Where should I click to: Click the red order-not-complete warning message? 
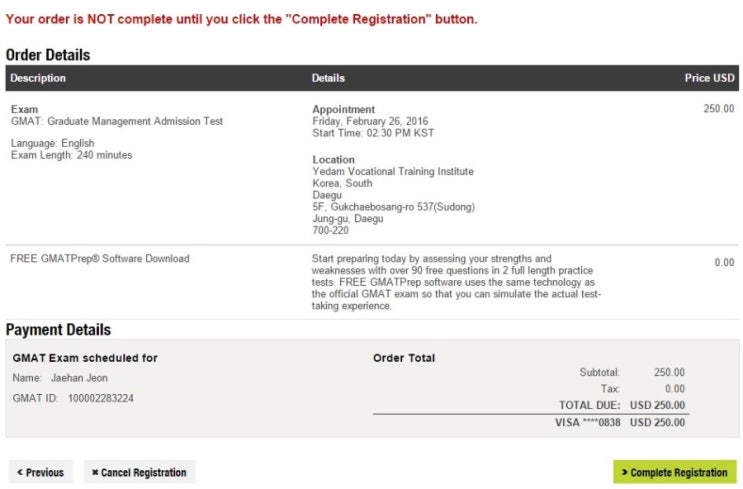241,19
